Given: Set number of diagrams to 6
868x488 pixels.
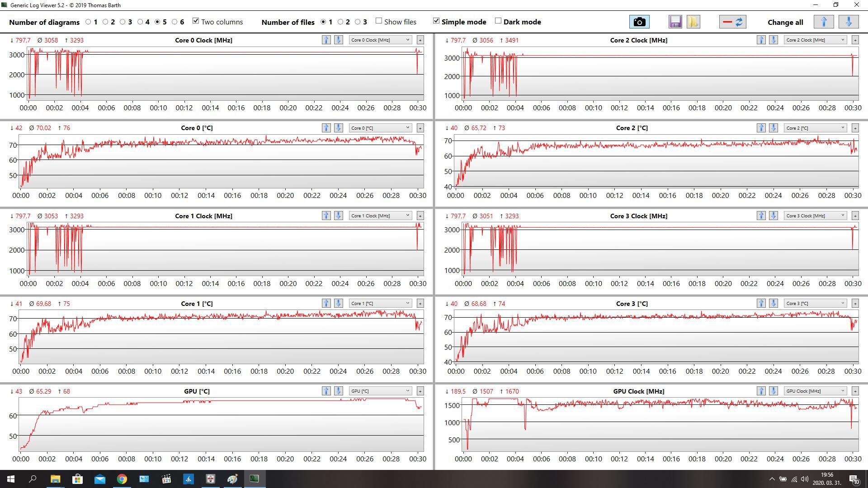Looking at the screenshot, I should (x=175, y=22).
